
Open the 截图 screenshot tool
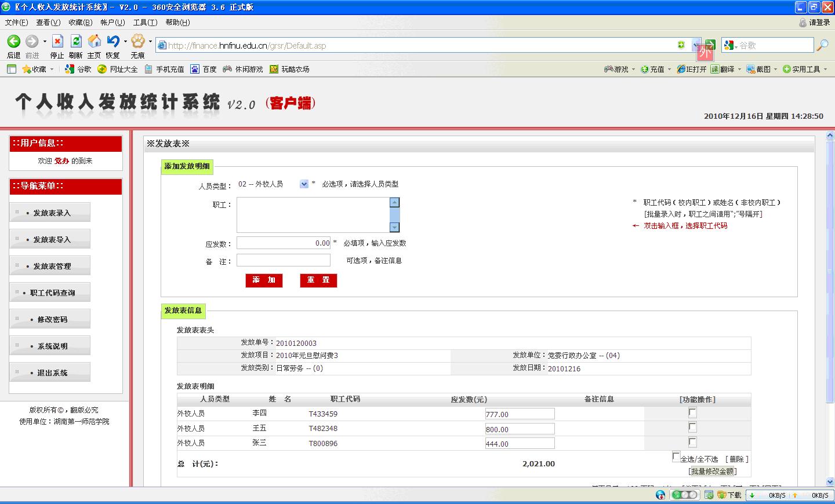point(759,69)
